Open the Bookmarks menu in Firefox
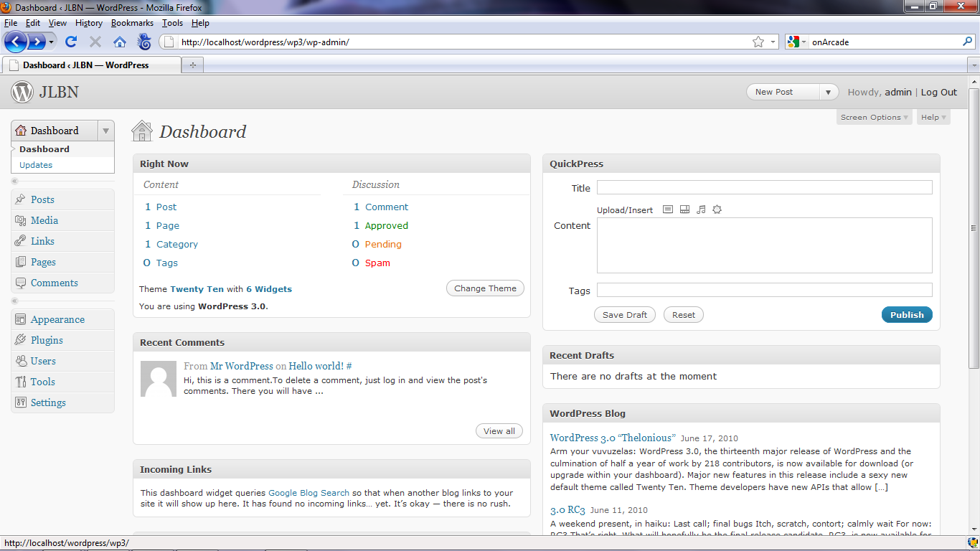This screenshot has height=551, width=980. pos(132,23)
